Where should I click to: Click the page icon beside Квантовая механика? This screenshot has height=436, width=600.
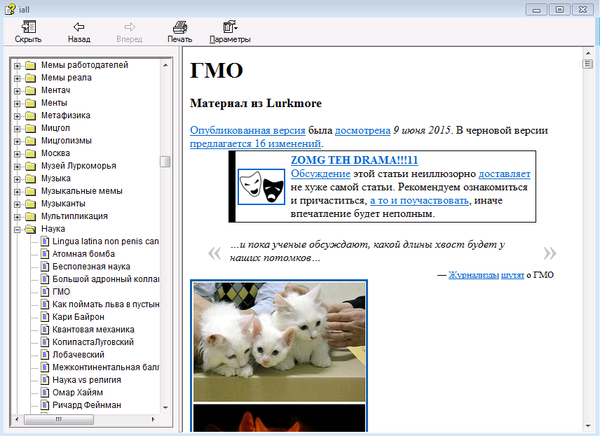(x=45, y=330)
